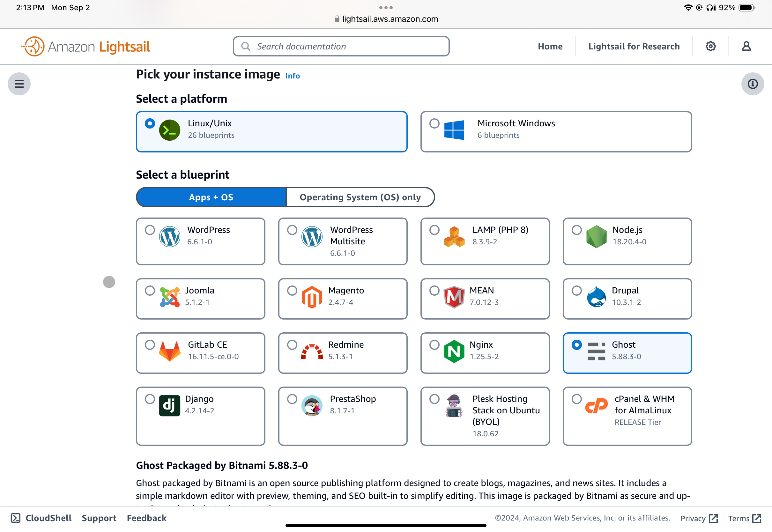The width and height of the screenshot is (772, 532).
Task: Switch to the Apps + OS tab
Action: [211, 197]
